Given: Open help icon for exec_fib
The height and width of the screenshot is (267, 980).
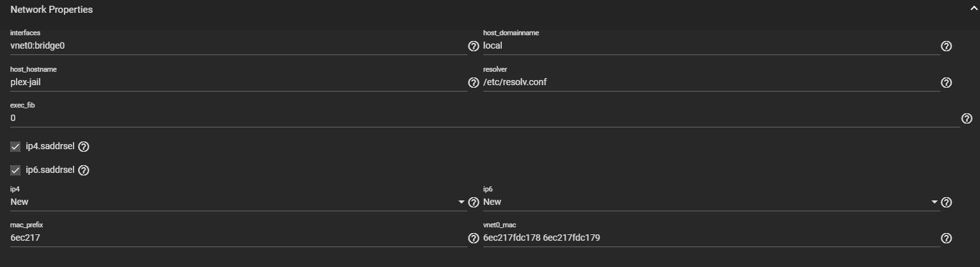Looking at the screenshot, I should (967, 118).
